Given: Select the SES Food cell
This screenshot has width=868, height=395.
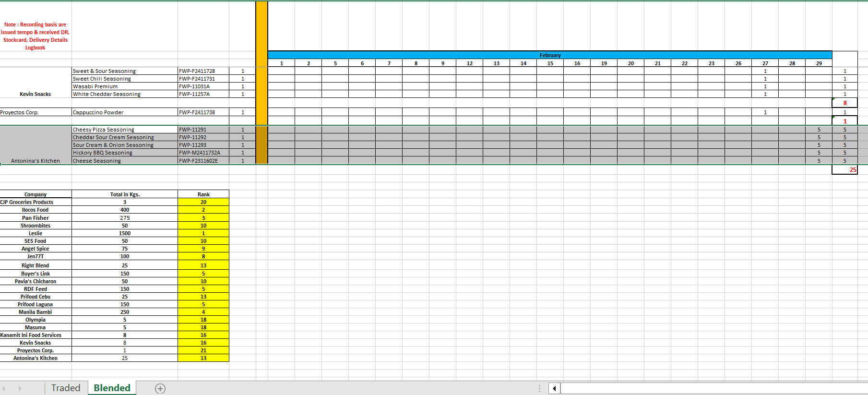Looking at the screenshot, I should tap(36, 241).
